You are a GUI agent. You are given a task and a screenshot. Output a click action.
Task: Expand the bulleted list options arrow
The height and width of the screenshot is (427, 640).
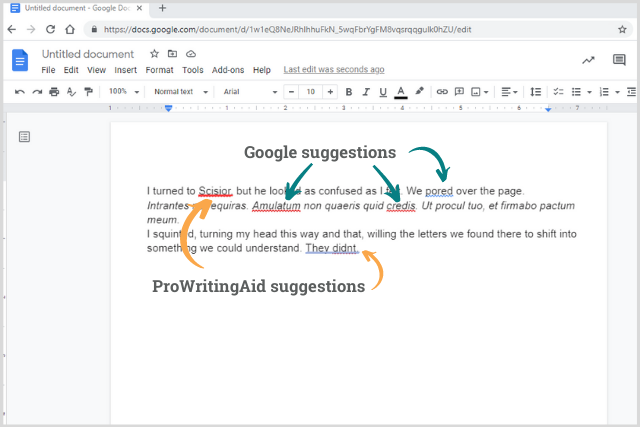pyautogui.click(x=589, y=92)
